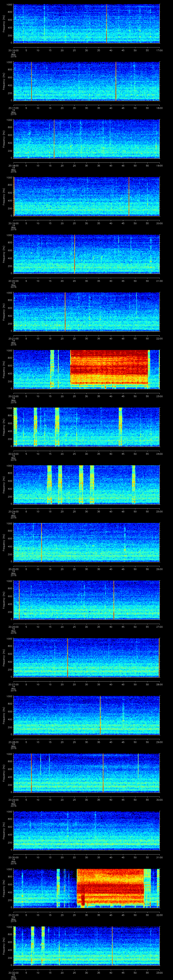Click the 33:00 end label of last panel
Viewport: 173px width, 980px height.
(159, 972)
